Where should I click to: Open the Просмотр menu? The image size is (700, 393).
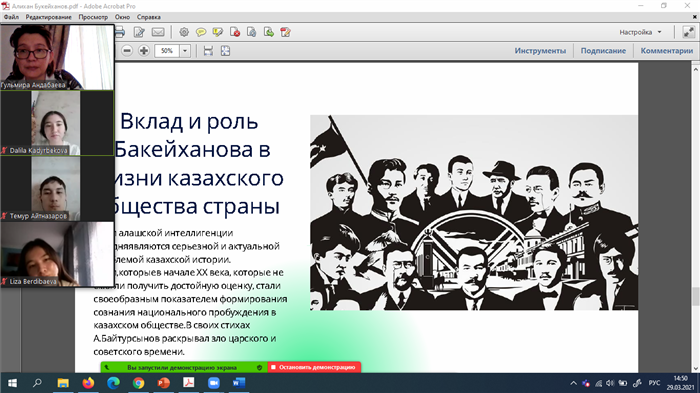pyautogui.click(x=93, y=17)
